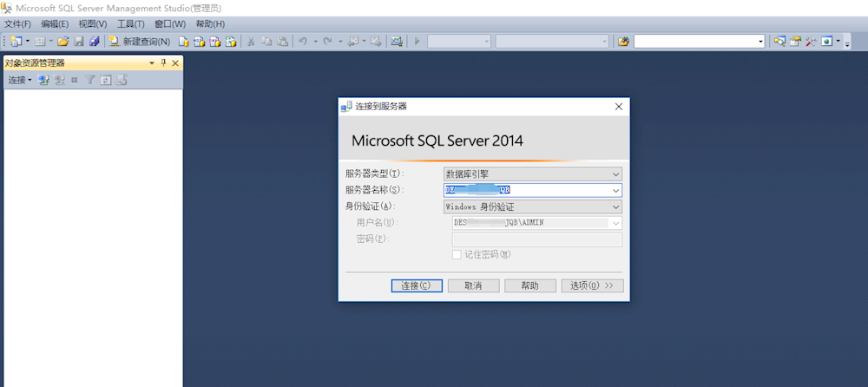Click the Database Engine Query icon

[183, 41]
